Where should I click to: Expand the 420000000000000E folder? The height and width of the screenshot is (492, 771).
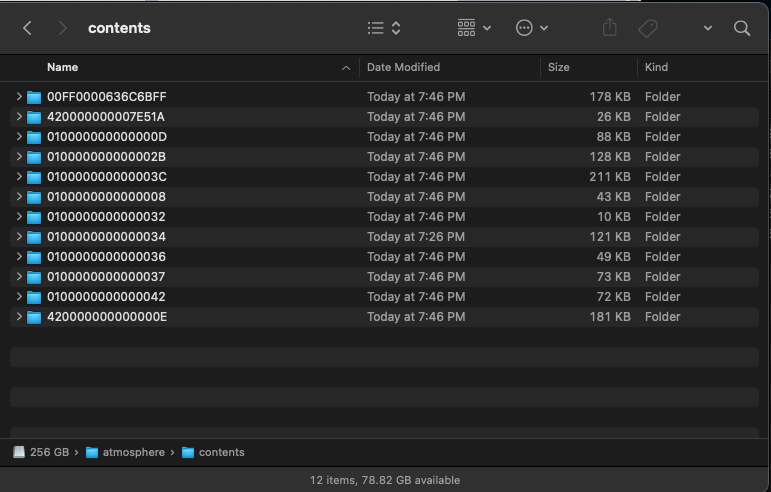pos(19,317)
